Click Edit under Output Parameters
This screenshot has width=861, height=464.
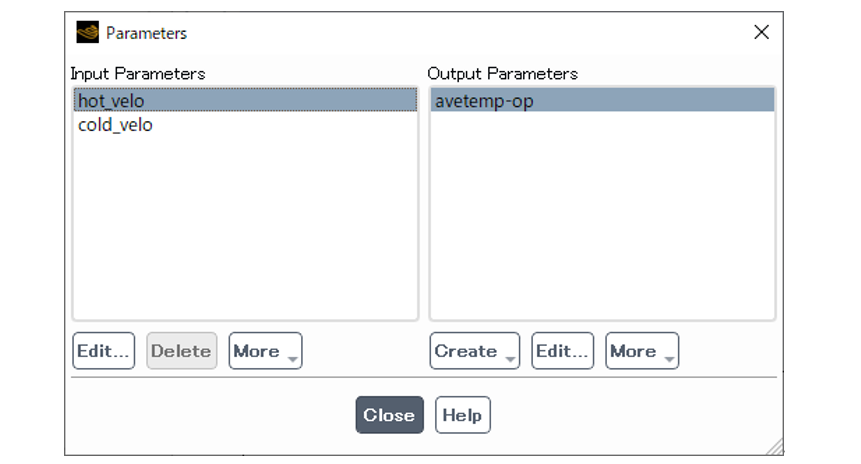(x=562, y=351)
